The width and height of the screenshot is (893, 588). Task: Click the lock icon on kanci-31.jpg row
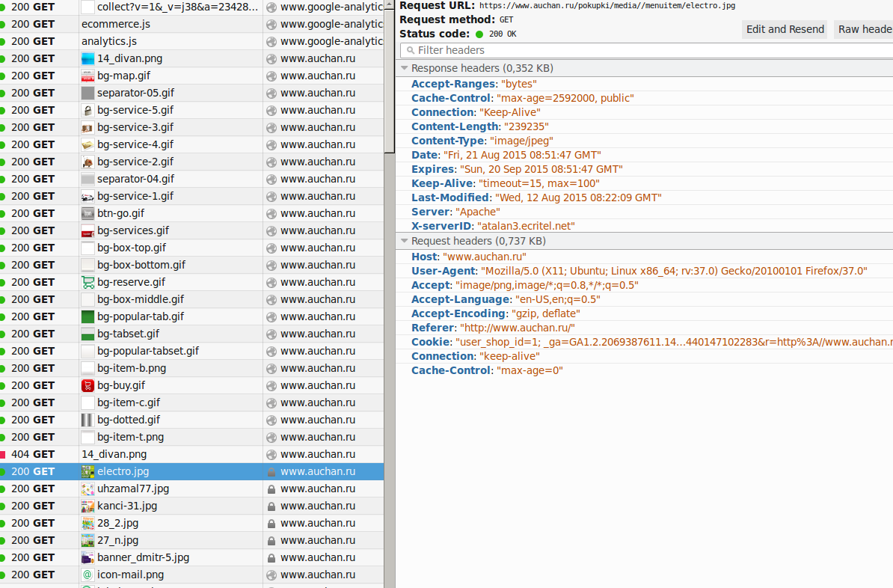click(x=271, y=506)
